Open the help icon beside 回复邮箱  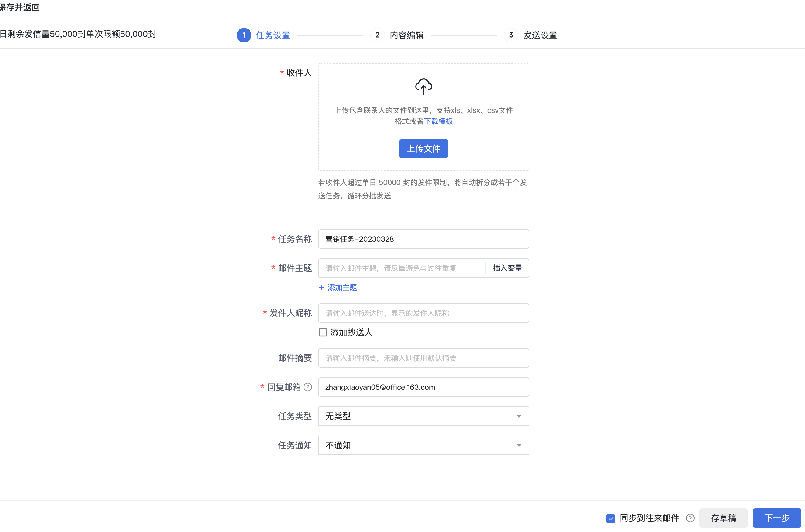point(307,387)
